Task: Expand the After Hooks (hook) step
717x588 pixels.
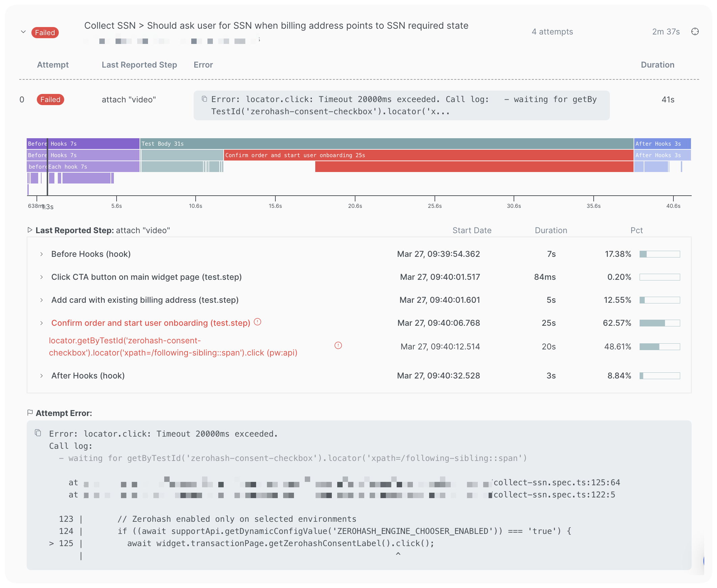Action: tap(41, 376)
